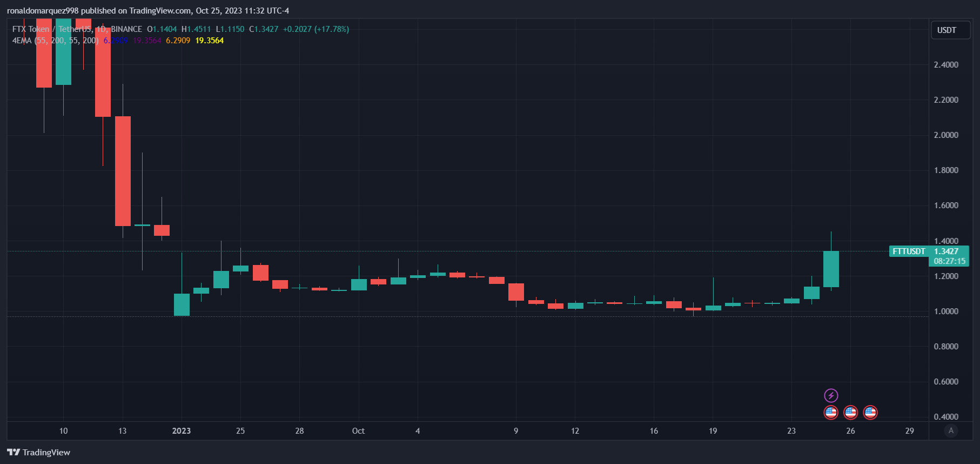Click the 1D interval in chart title

click(100, 29)
